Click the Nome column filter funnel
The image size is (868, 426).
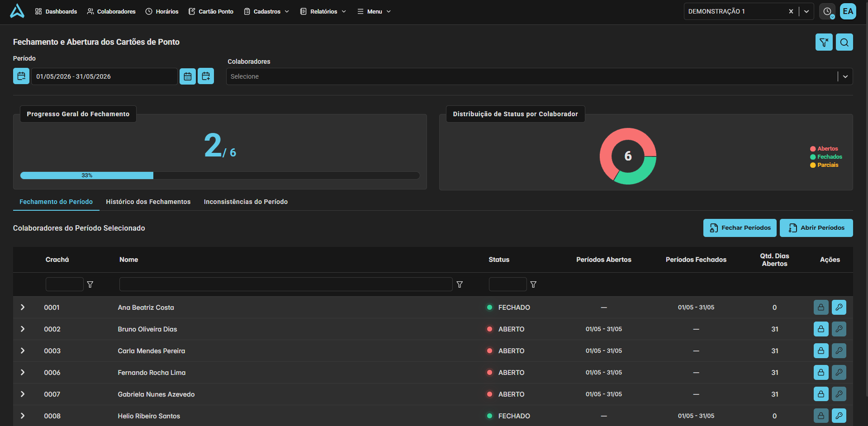460,284
